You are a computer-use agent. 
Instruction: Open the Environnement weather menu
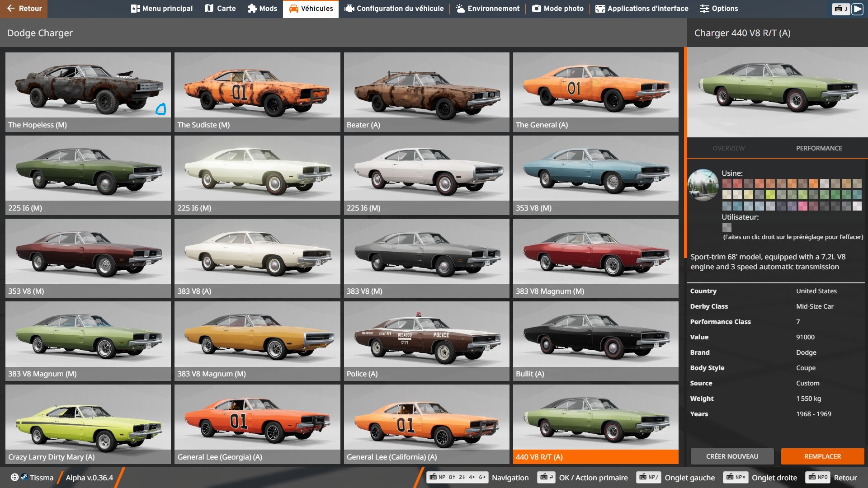click(488, 9)
